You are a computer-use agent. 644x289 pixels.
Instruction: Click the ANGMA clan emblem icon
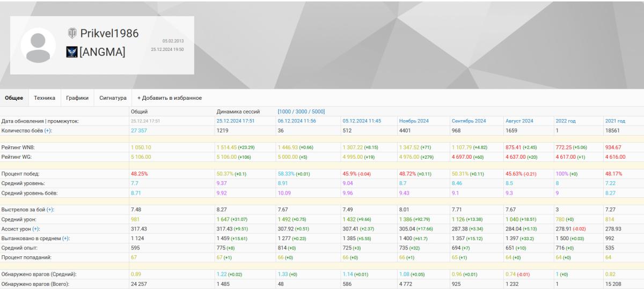click(72, 52)
